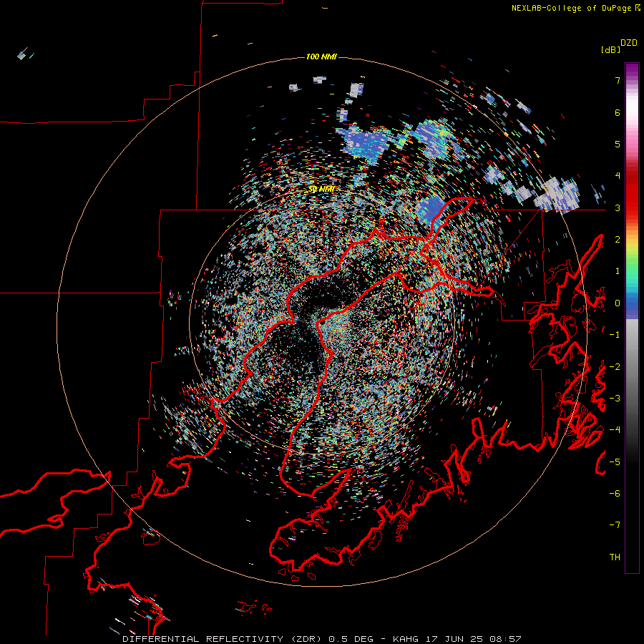Click the [dB] units label
This screenshot has height=644, width=644.
point(610,49)
